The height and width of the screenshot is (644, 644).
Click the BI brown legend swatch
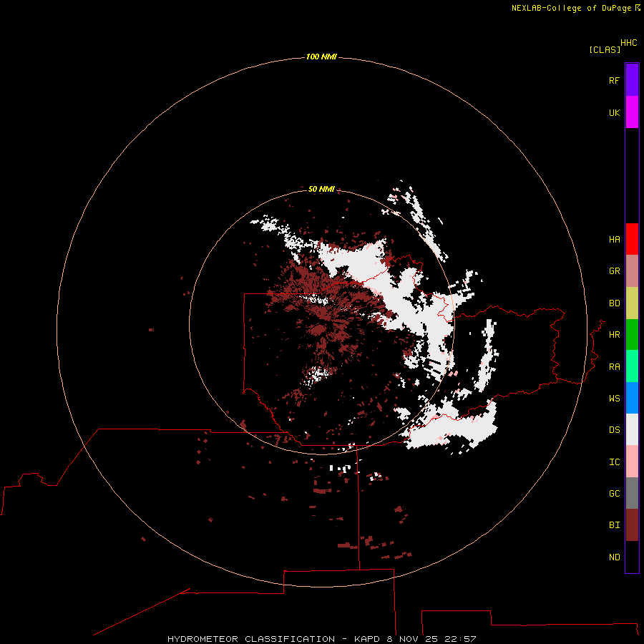pos(632,525)
